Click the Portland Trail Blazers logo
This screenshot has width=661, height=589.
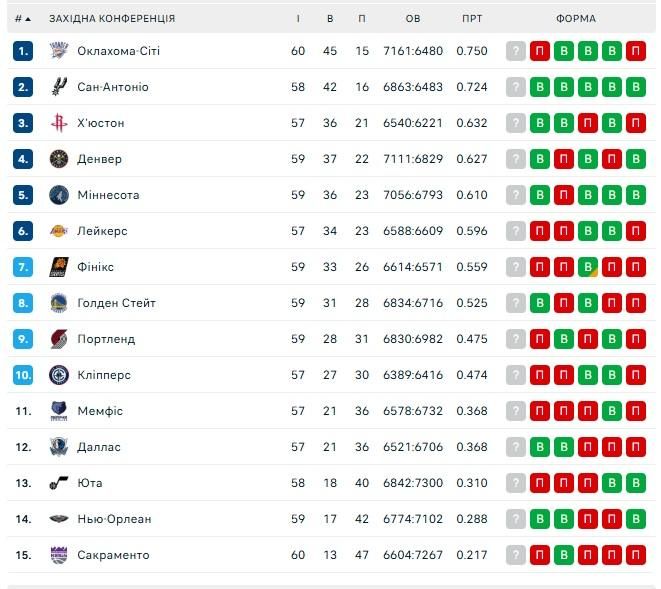click(x=58, y=339)
